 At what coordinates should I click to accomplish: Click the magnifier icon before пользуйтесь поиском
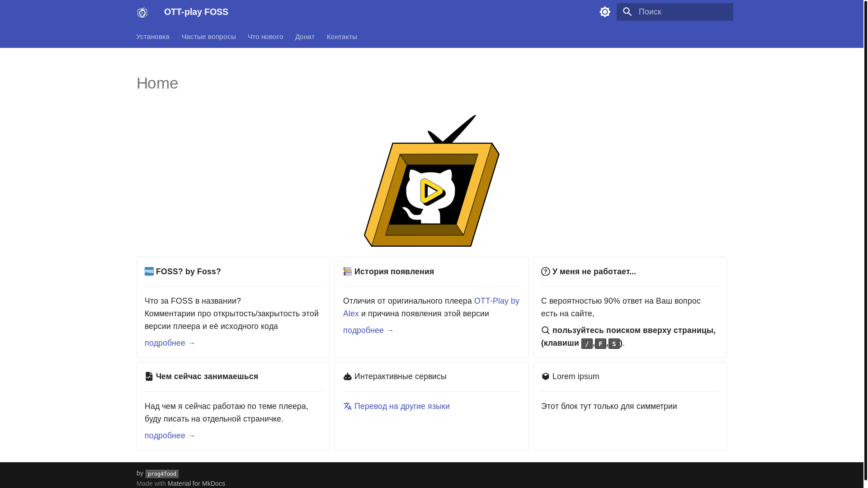coord(546,330)
